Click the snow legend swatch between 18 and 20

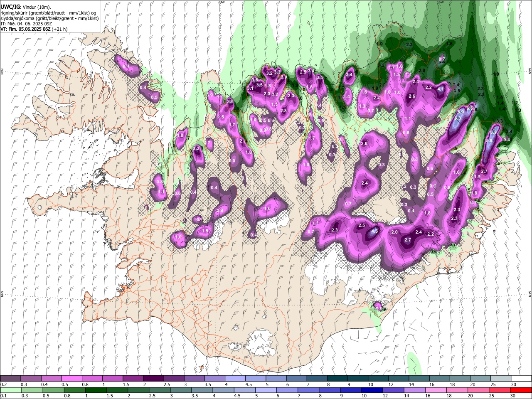coord(460,379)
